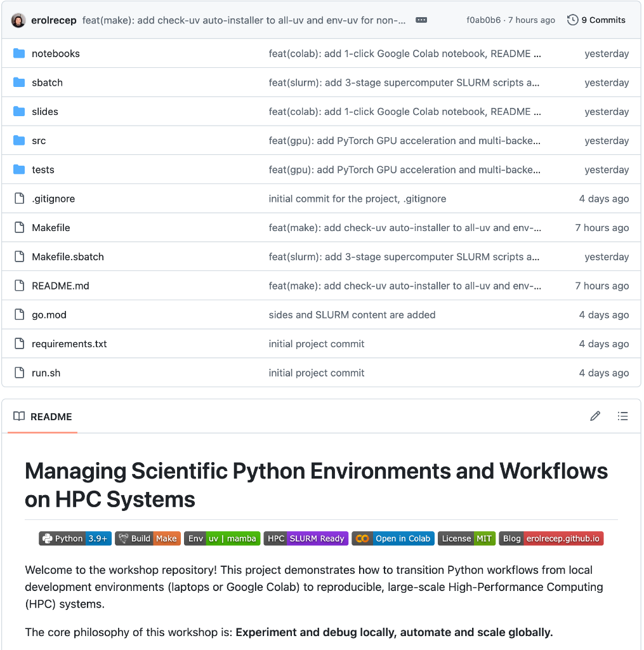Image resolution: width=644 pixels, height=650 pixels.
Task: Open tests row commit message feat(gpu)
Action: click(x=404, y=169)
